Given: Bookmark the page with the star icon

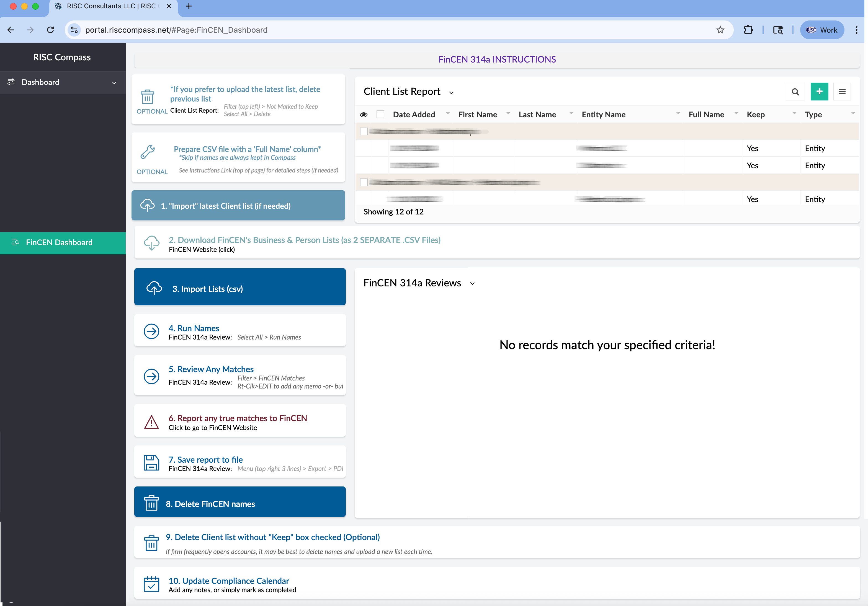Looking at the screenshot, I should coord(720,30).
